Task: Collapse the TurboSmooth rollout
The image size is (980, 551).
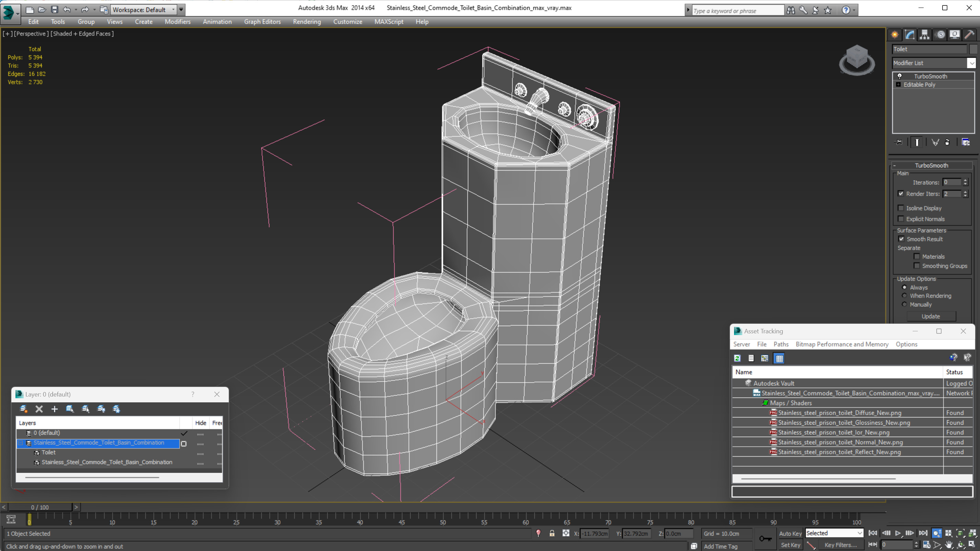Action: 894,165
